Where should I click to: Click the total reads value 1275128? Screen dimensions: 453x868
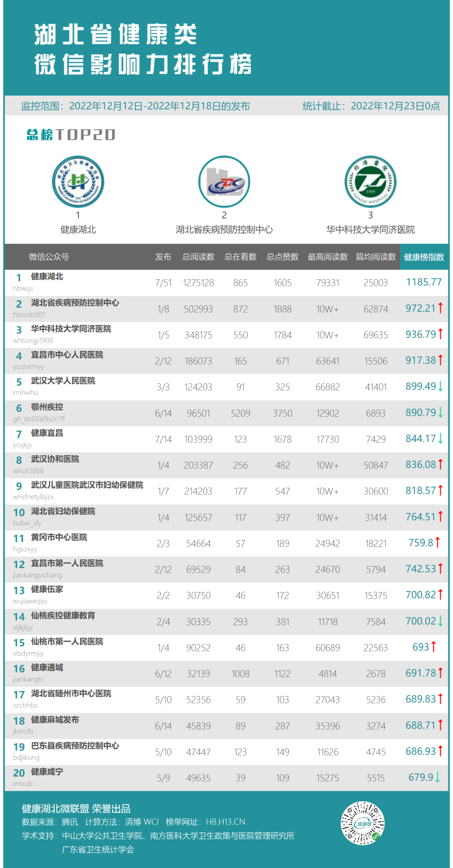pos(198,283)
